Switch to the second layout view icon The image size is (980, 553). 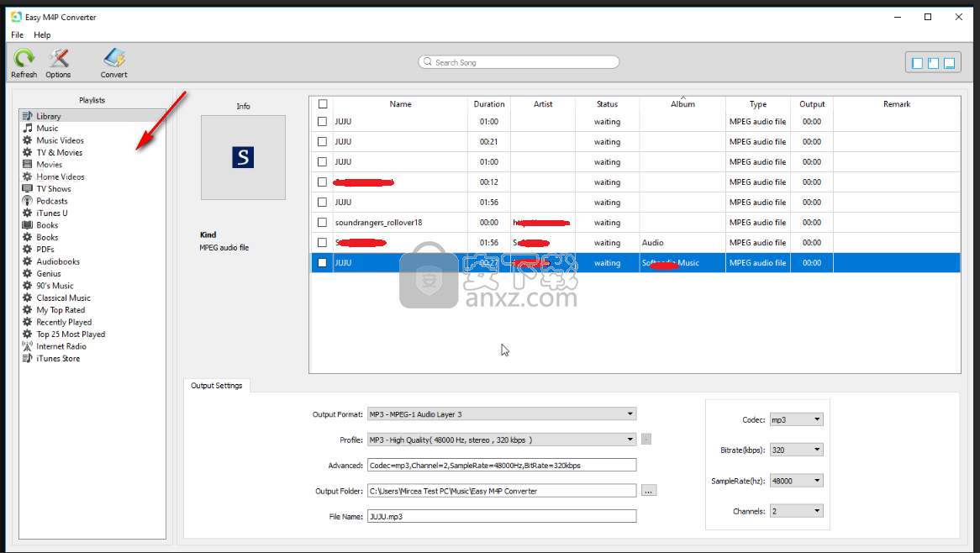pos(933,63)
